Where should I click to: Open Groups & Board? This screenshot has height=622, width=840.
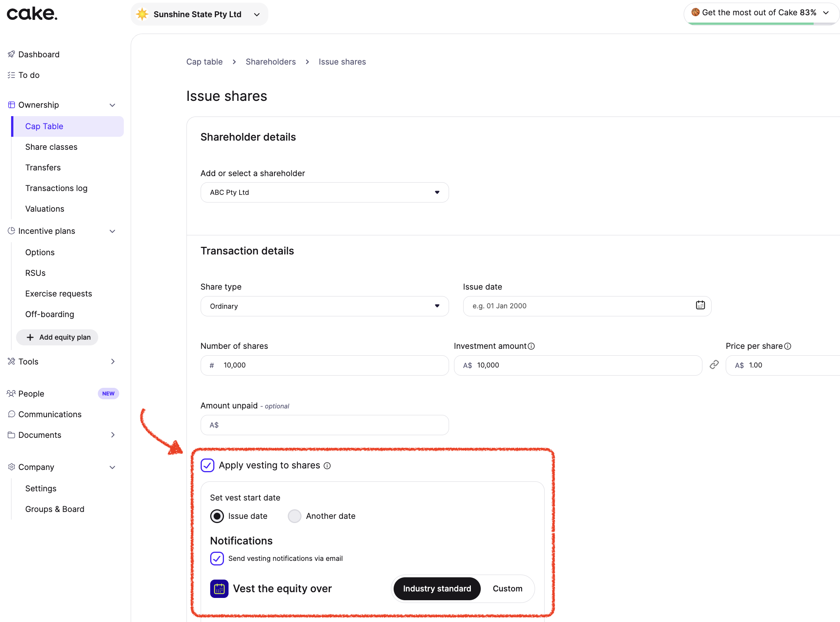point(55,509)
